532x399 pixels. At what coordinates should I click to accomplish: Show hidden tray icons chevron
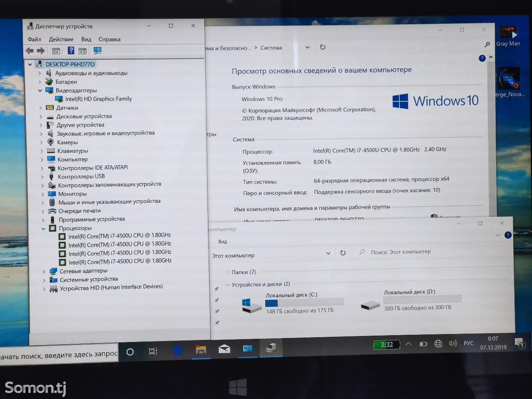(x=408, y=344)
